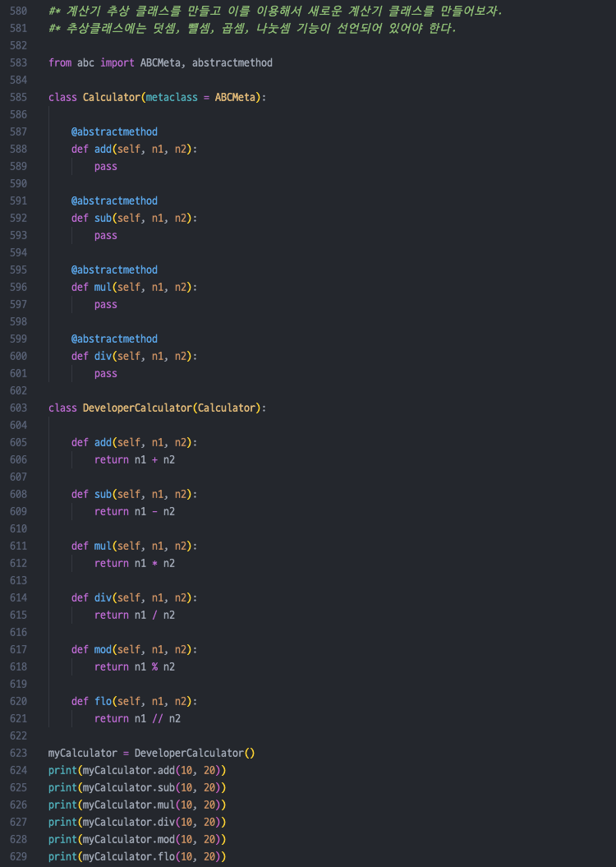616x867 pixels.
Task: Click the 'pass' statement on line 597
Action: click(105, 305)
